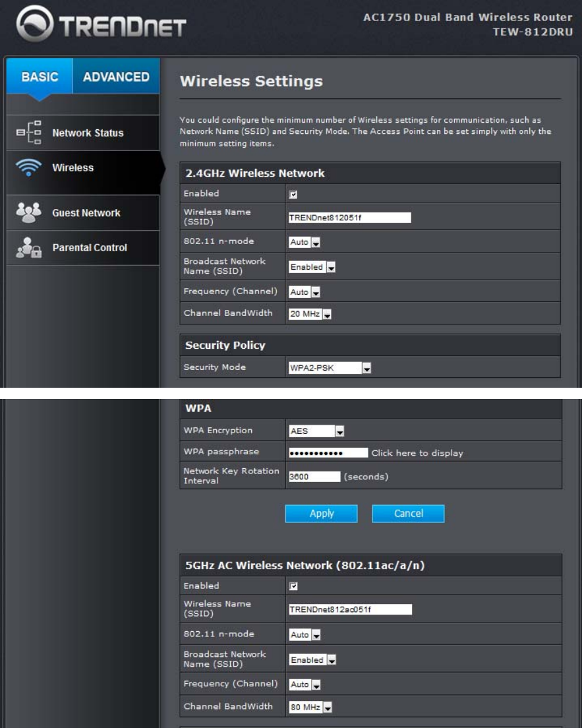Click the 'Security Mode' label

[214, 367]
